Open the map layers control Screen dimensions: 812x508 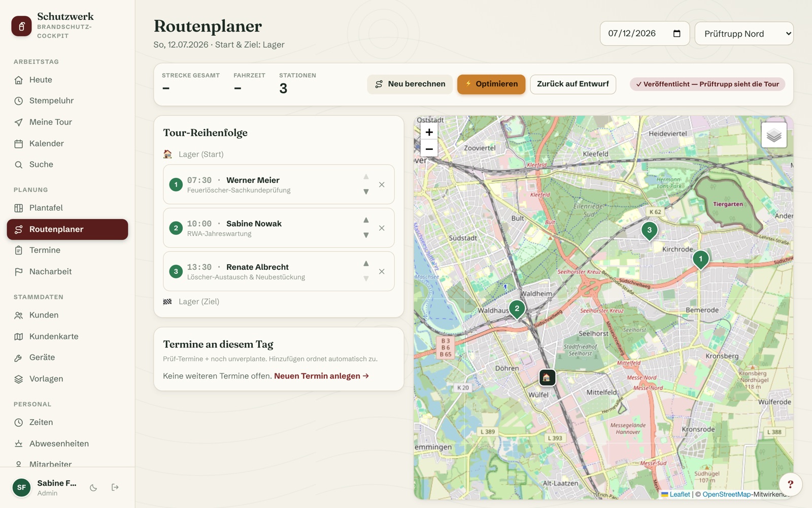coord(774,135)
